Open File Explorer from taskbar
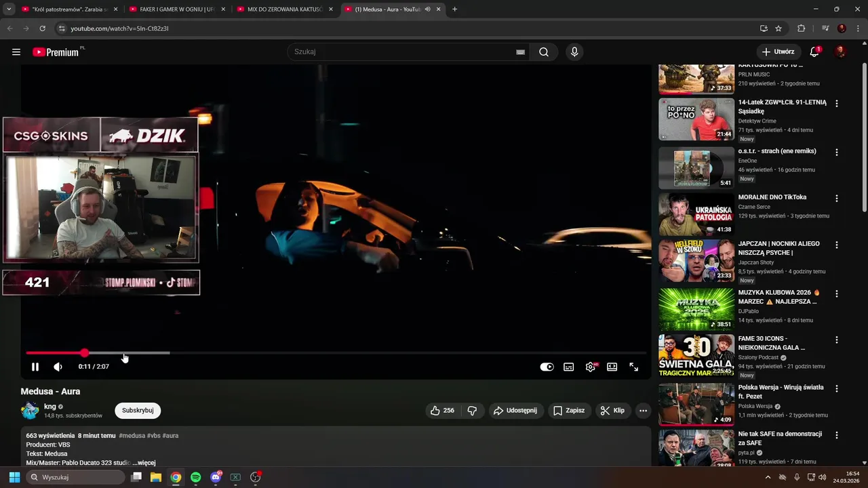Viewport: 868px width, 488px height. tap(156, 477)
